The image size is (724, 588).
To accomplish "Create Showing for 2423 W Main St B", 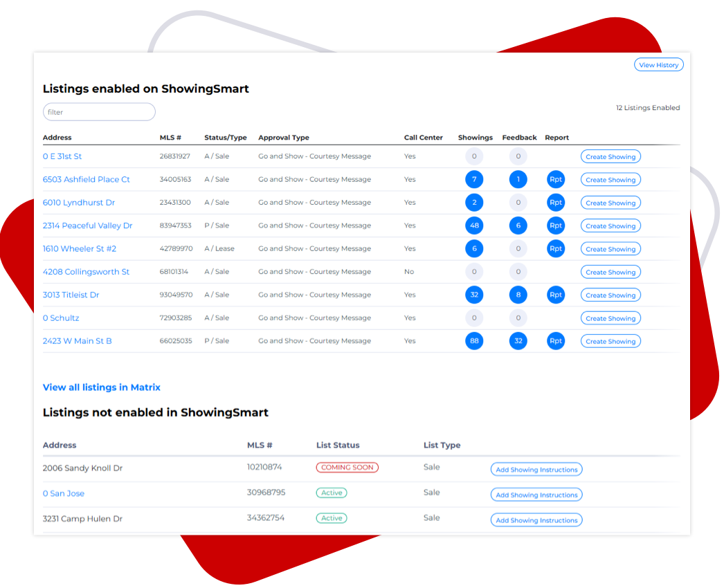I will pos(610,342).
